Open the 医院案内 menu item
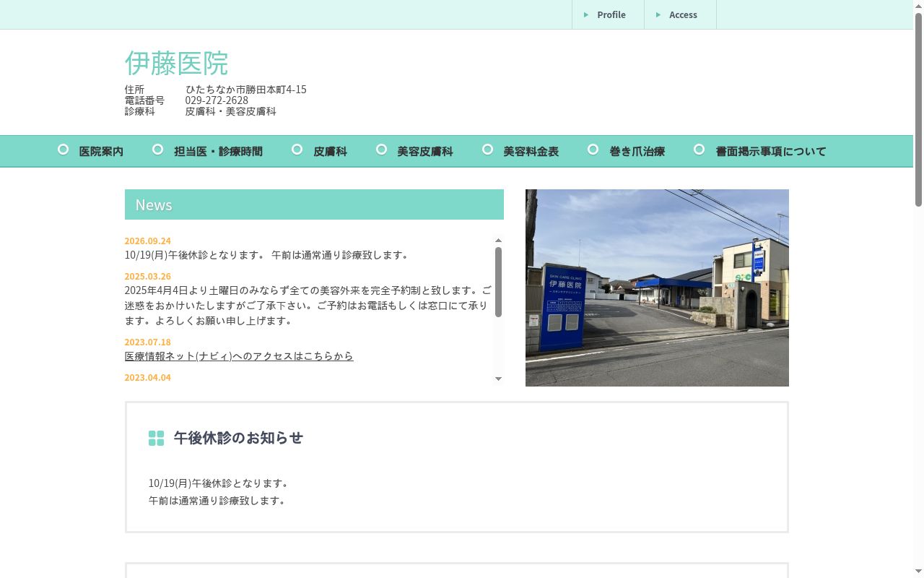The image size is (924, 578). 101,152
